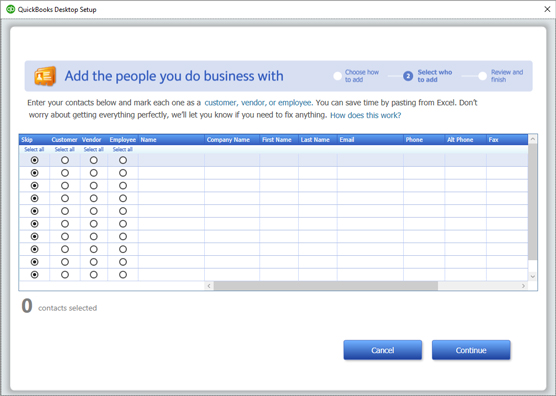Mark the fourth row as Employee

pos(123,198)
